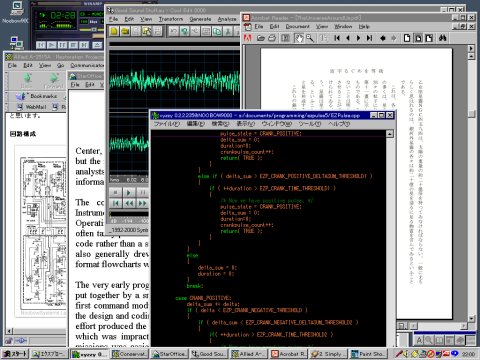
Task: Open the Generate menu in Cool Edit
Action: coord(200,19)
